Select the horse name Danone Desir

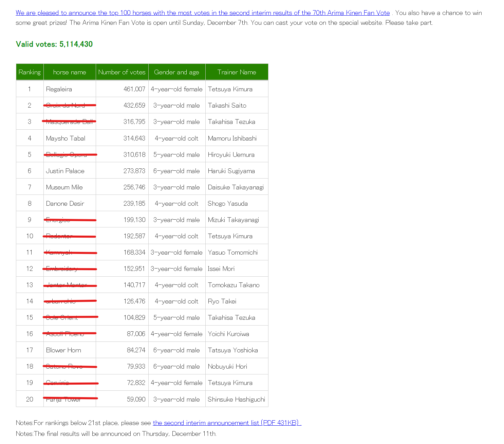tap(65, 203)
